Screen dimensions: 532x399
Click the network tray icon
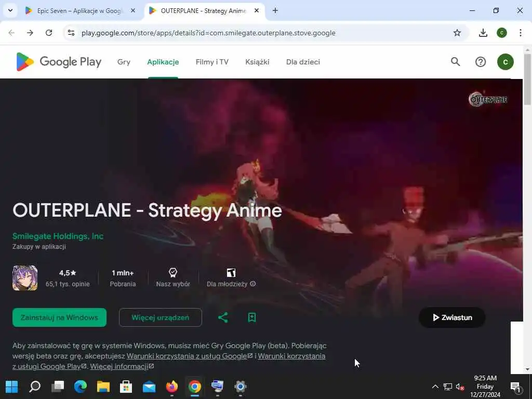(447, 387)
